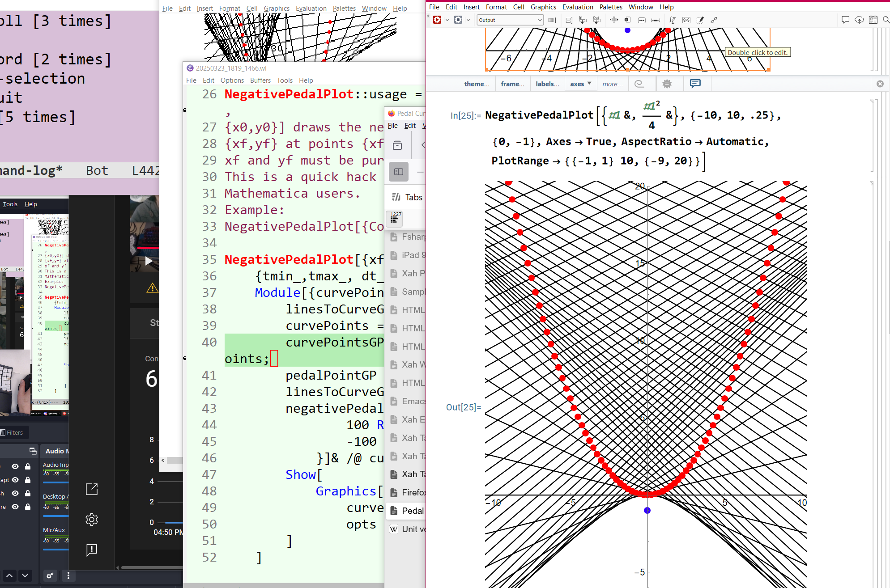Click the (*...*) comment toolbar icon
Viewport: 890px width, 588px height.
[656, 20]
